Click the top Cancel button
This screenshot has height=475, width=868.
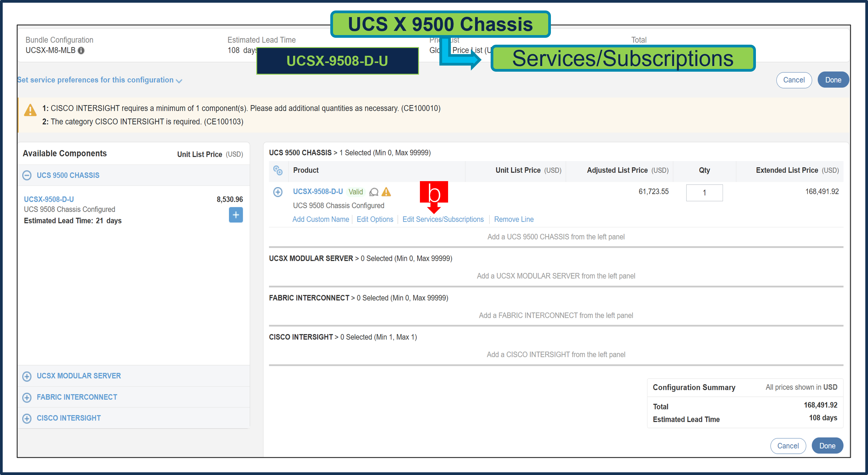[x=794, y=80]
